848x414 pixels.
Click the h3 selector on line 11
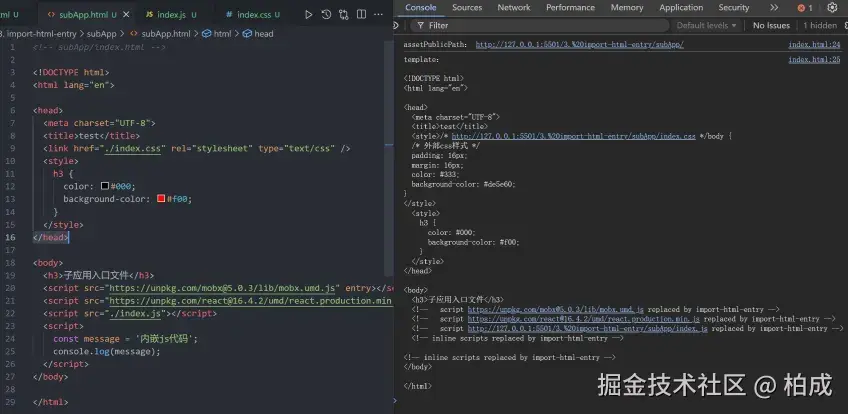coord(58,173)
